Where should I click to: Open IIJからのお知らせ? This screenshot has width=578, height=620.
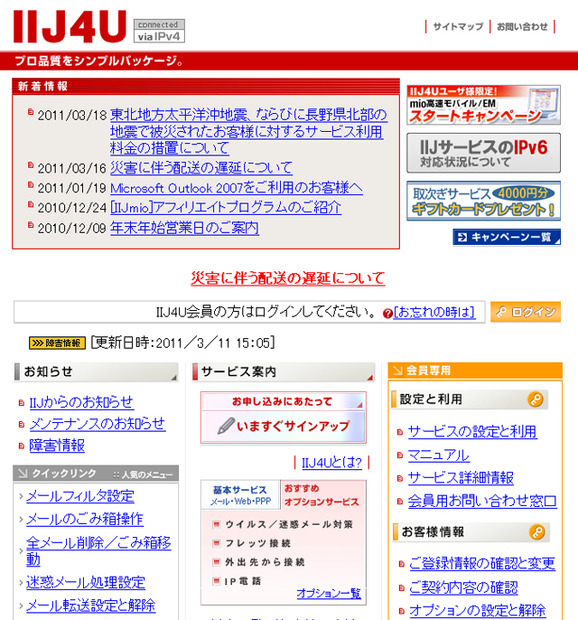click(x=81, y=402)
